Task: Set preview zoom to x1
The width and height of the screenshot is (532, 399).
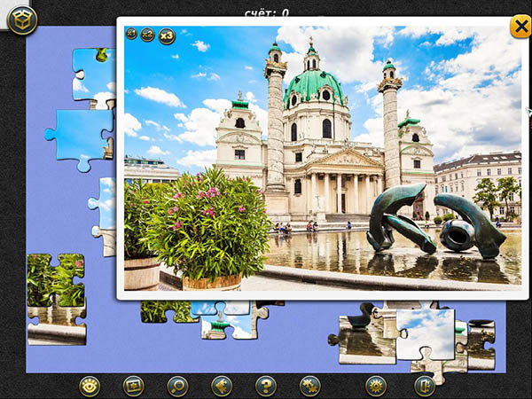Action: [x=131, y=34]
